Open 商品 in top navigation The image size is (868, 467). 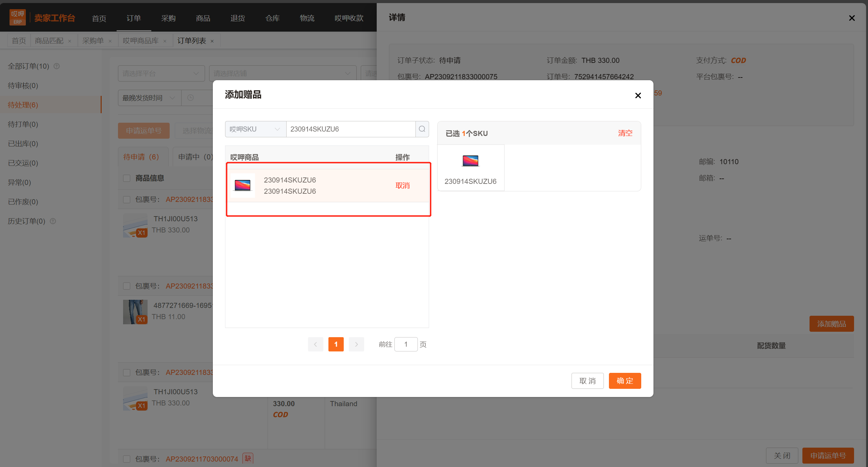tap(203, 18)
